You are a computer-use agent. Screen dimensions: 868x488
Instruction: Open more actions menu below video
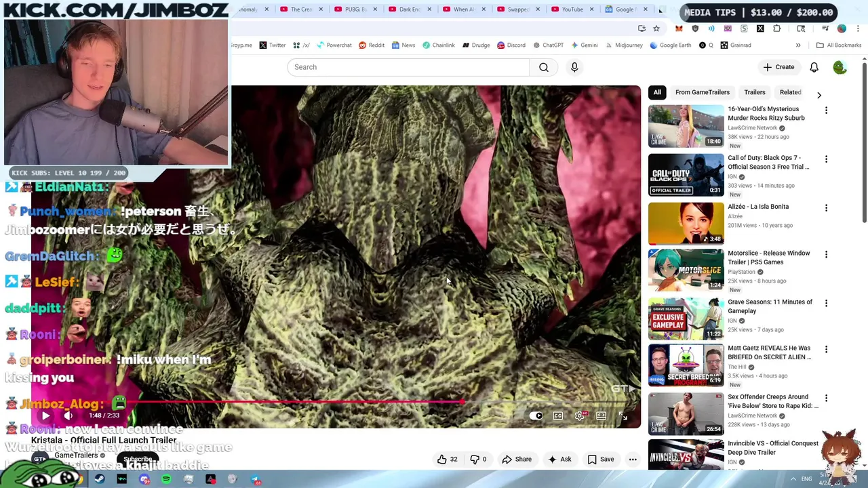click(x=633, y=460)
